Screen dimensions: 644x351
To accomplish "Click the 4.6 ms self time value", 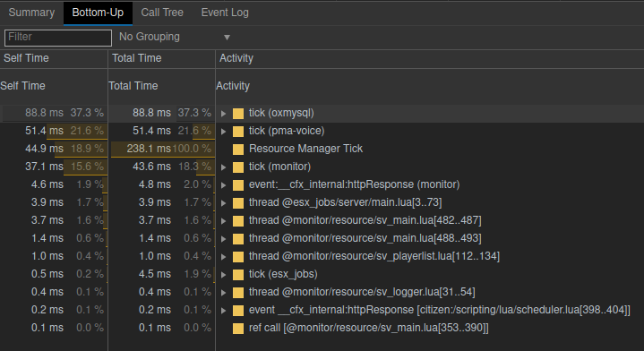I will [x=47, y=184].
